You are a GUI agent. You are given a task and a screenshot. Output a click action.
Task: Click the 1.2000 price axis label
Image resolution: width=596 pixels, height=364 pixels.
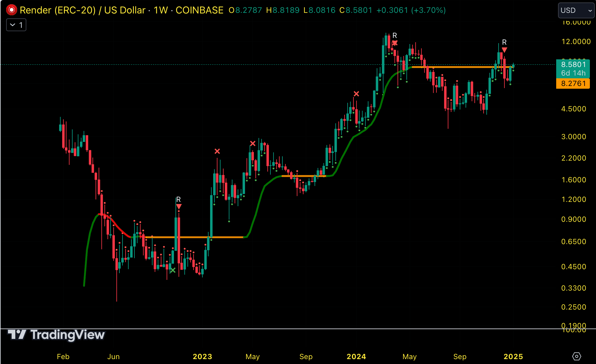coord(574,199)
